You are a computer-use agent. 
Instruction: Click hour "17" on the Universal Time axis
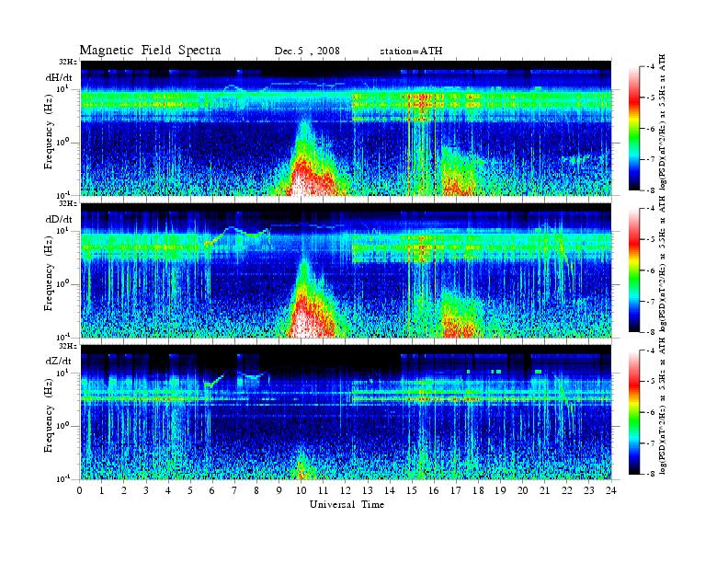(x=456, y=490)
